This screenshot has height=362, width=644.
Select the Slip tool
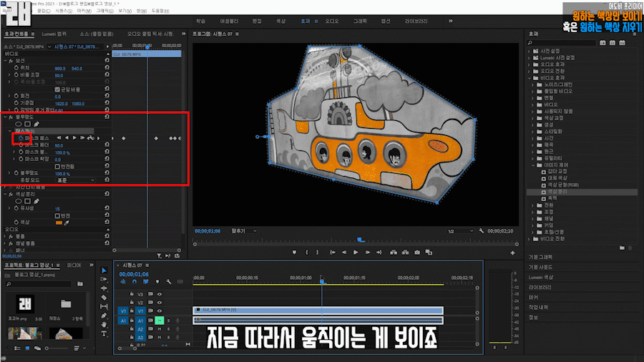click(x=104, y=307)
